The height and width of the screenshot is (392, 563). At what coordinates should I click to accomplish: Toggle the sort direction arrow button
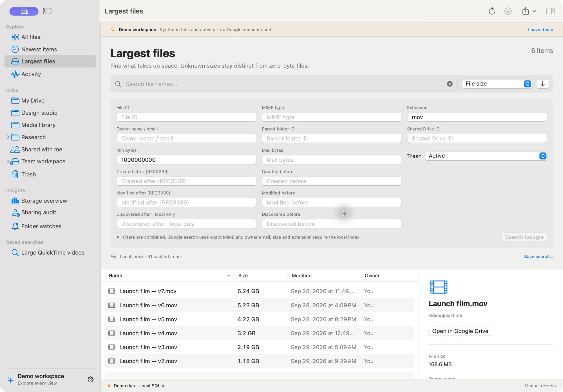pos(542,84)
